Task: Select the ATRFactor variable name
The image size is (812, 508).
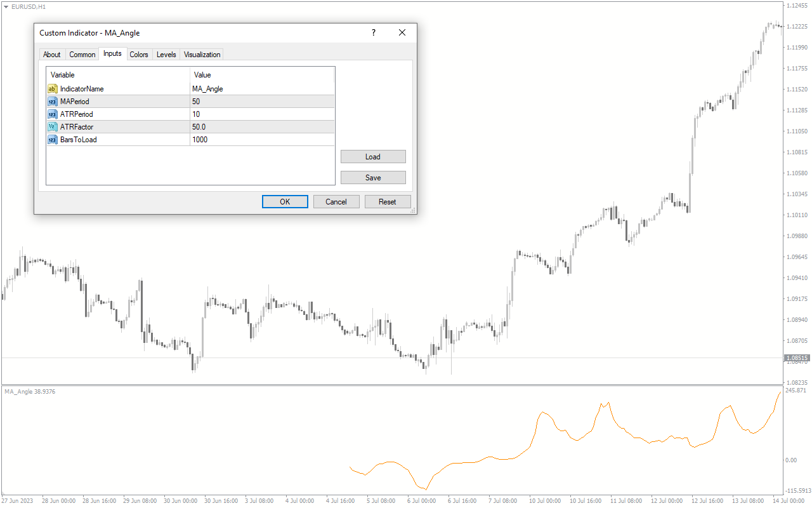Action: coord(77,127)
